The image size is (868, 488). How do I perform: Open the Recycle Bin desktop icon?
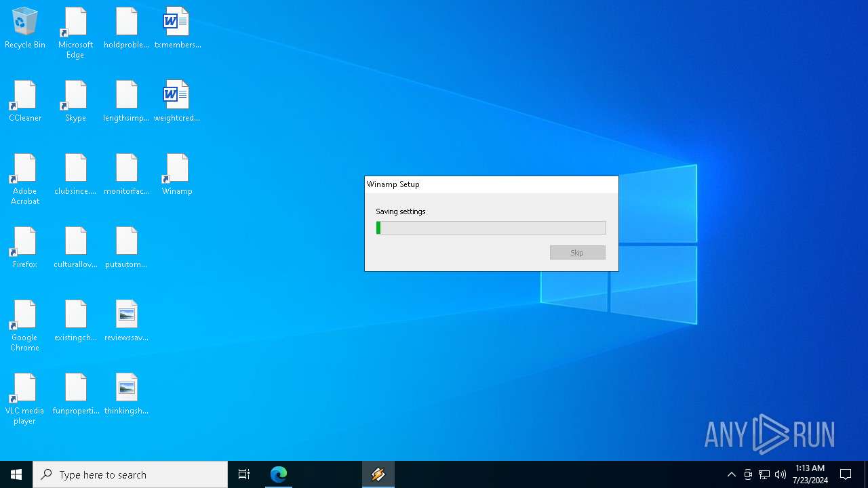25,28
